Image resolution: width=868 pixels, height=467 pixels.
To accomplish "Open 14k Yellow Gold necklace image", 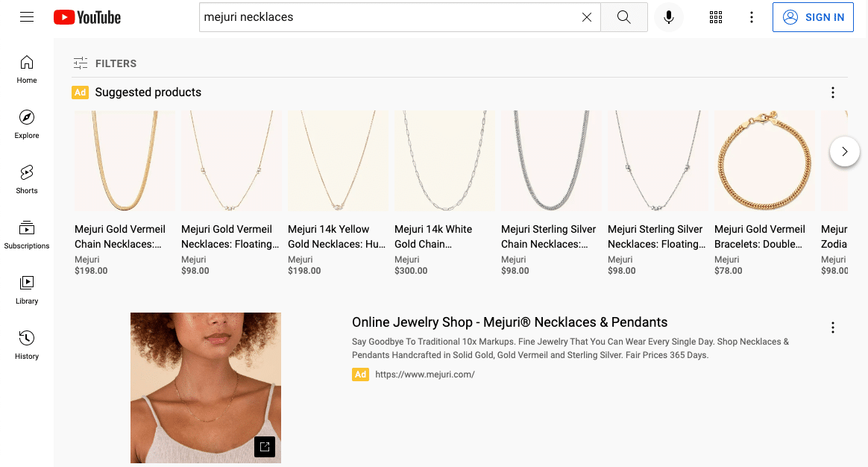I will point(338,160).
